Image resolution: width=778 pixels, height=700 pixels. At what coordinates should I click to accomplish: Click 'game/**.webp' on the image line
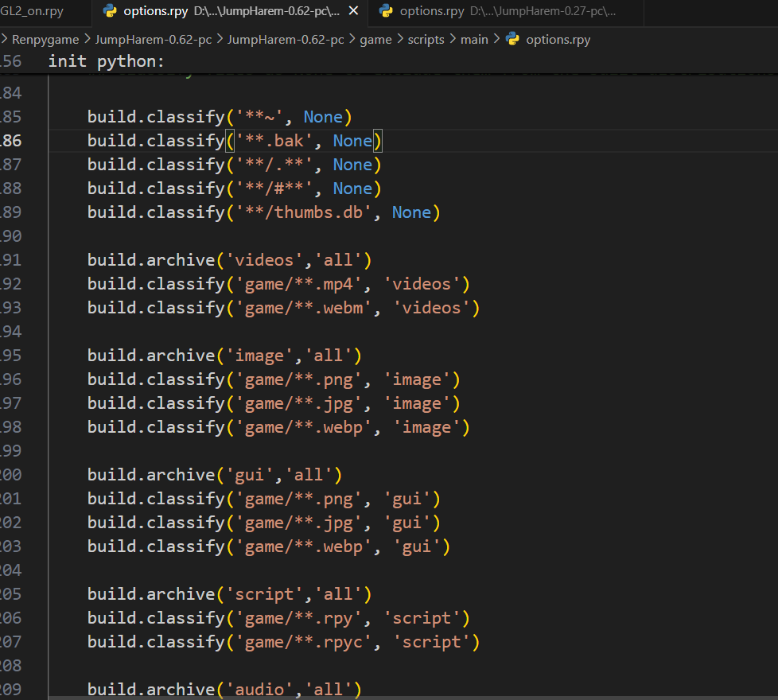(304, 427)
